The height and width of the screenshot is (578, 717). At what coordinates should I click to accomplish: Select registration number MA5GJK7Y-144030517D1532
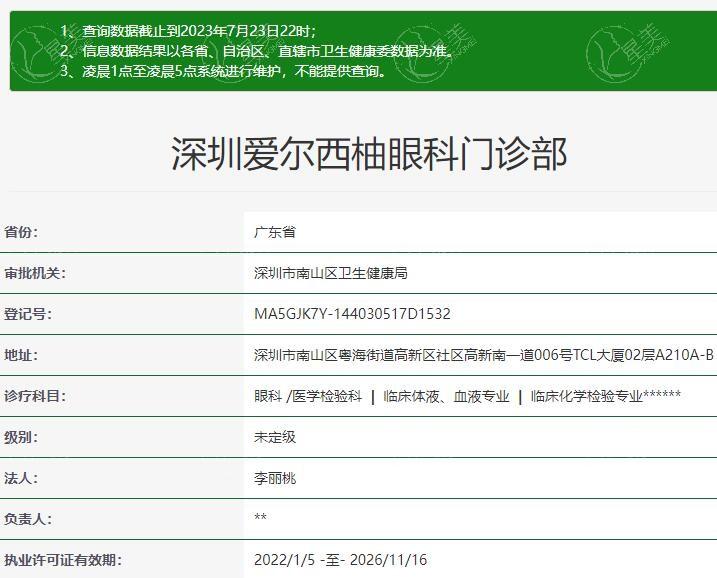(x=352, y=314)
